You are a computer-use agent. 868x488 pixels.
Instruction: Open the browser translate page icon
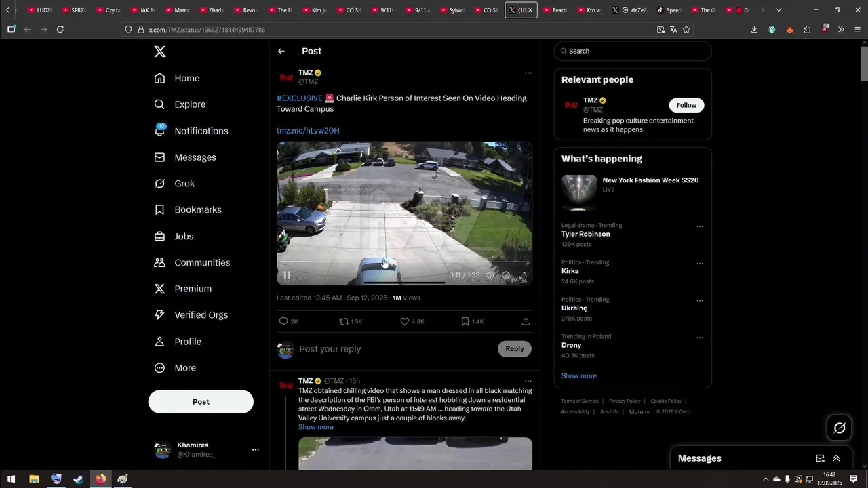coord(673,30)
